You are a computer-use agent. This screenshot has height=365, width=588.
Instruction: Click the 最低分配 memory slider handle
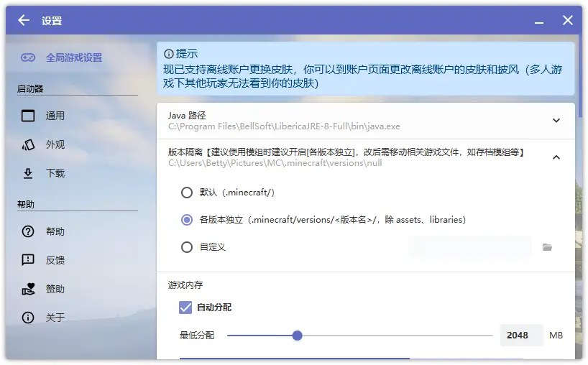coord(297,336)
